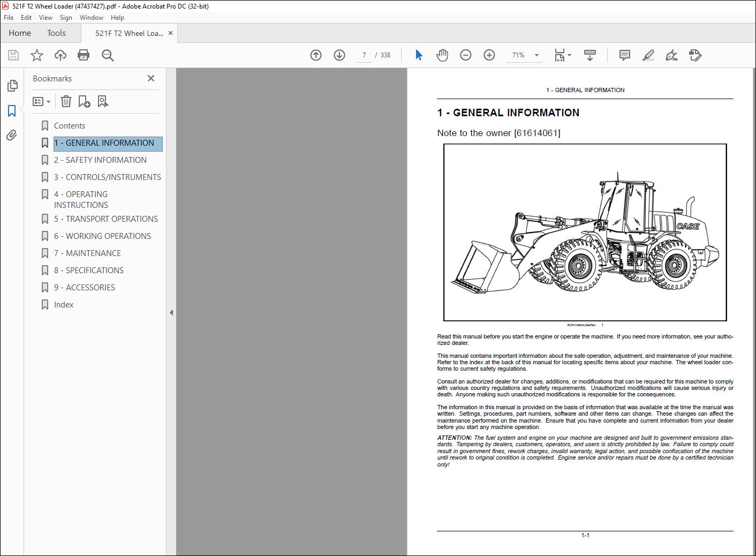Activate the Hand pan tool
Screen dimensions: 756x556
coord(442,55)
